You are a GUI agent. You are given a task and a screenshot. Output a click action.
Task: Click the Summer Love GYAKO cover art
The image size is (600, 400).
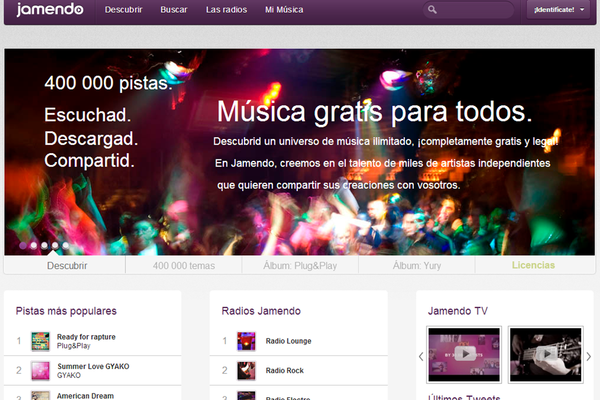tap(40, 371)
